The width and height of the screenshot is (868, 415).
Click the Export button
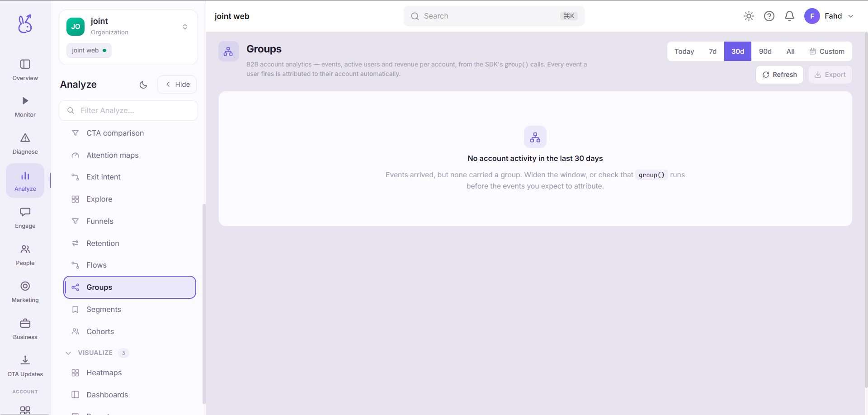pyautogui.click(x=830, y=75)
